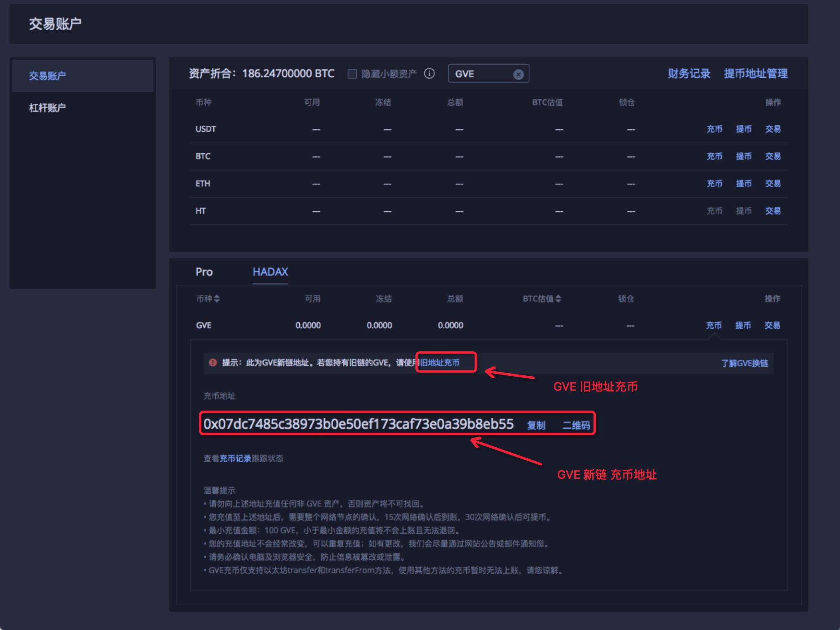Select 杠杆账户 in the left sidebar
Screen dimensions: 840x630
tap(48, 108)
